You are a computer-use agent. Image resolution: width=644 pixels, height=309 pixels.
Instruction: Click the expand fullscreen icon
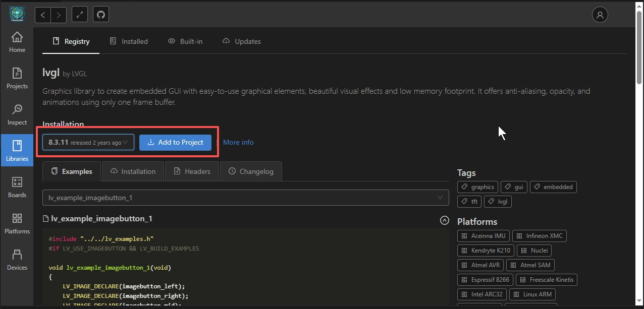[80, 15]
